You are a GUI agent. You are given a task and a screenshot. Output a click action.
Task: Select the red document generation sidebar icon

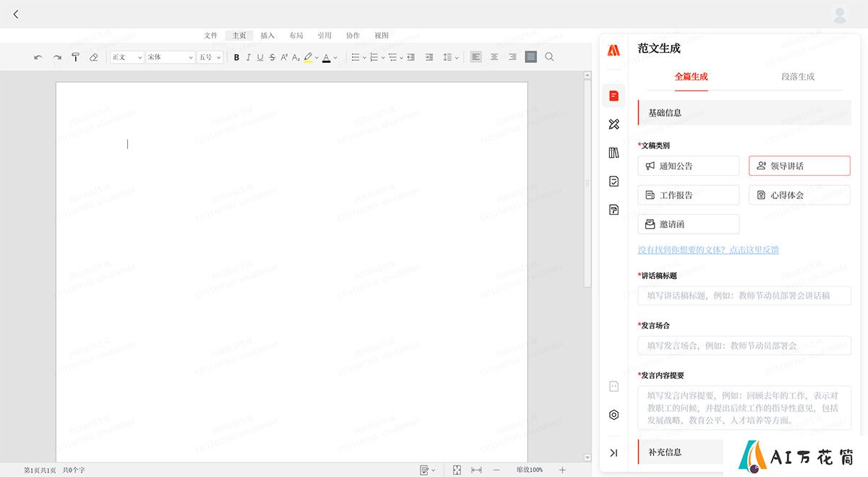613,96
